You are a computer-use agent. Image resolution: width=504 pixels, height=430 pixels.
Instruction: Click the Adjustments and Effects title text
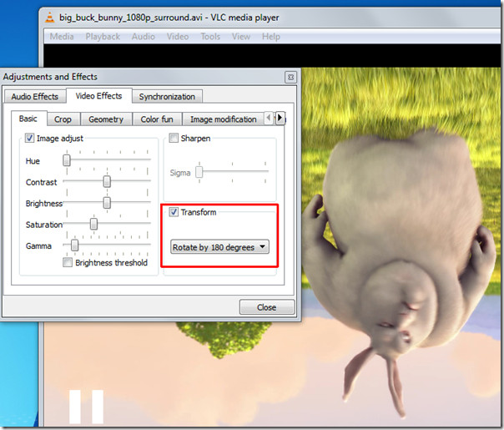[50, 77]
